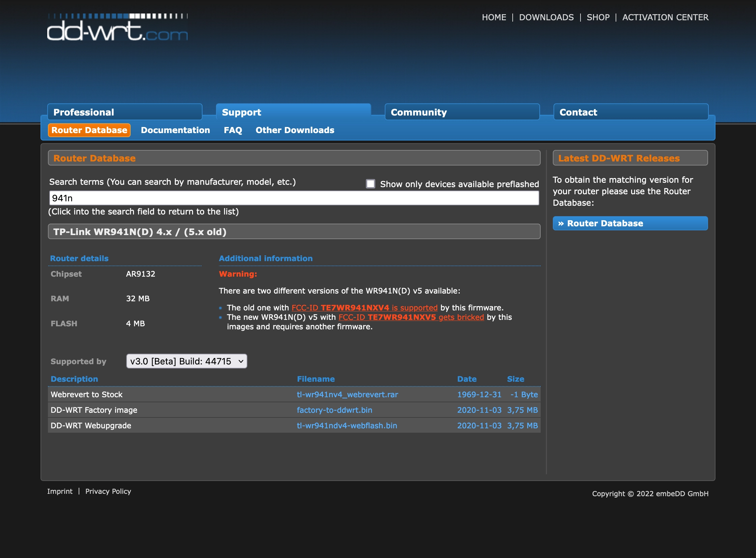Open the SHOP link
Screen dimensions: 756x558
[598, 18]
